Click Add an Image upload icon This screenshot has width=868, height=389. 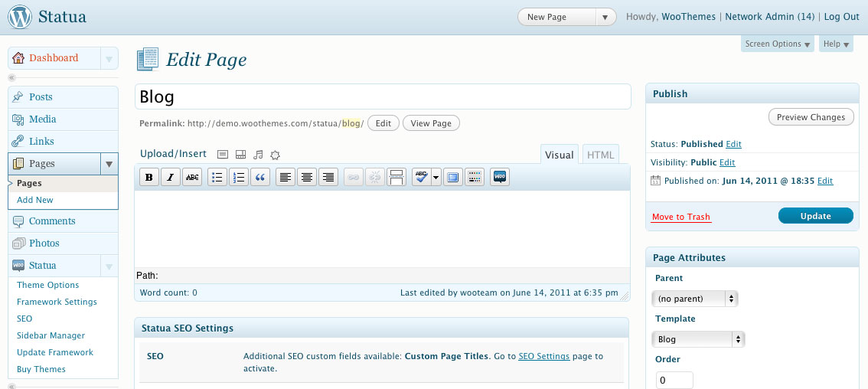(222, 155)
